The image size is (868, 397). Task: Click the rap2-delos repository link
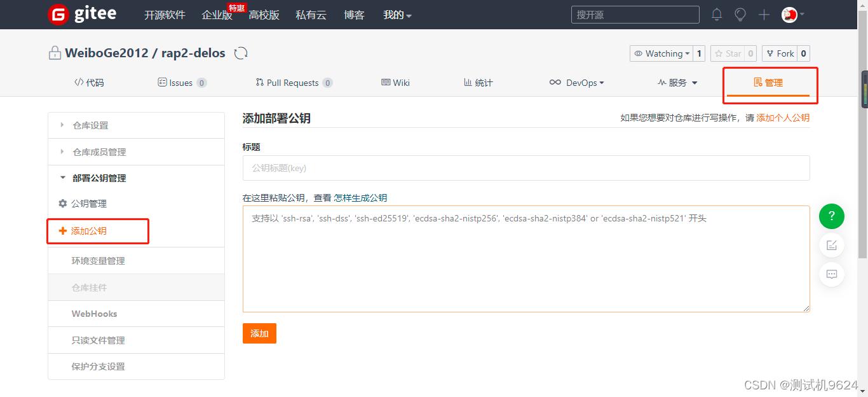pos(192,53)
